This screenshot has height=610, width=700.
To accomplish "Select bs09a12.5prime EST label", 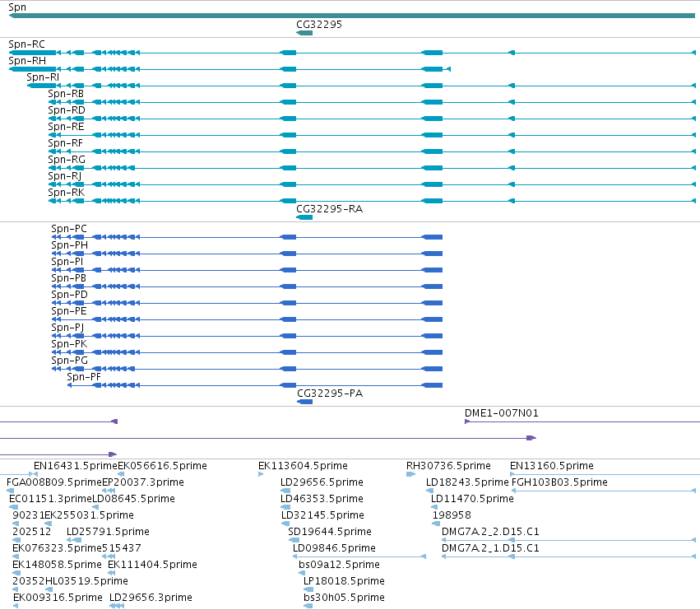I will [339, 565].
